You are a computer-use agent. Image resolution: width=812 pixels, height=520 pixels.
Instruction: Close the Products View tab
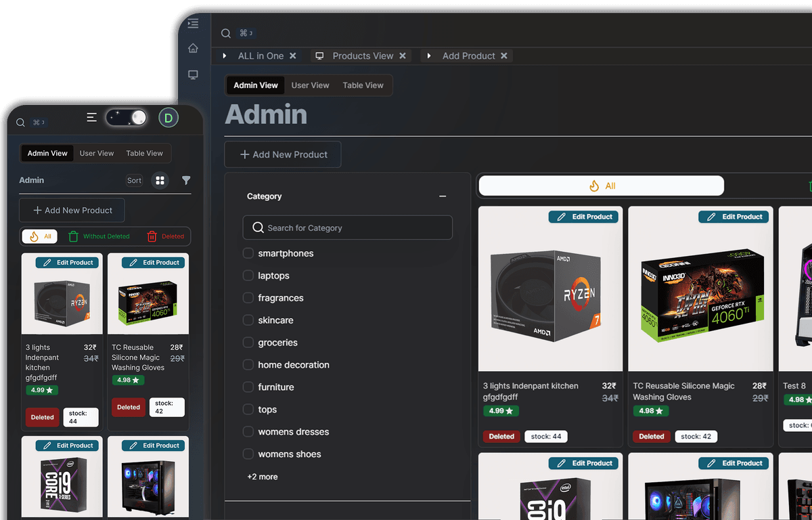click(x=403, y=56)
